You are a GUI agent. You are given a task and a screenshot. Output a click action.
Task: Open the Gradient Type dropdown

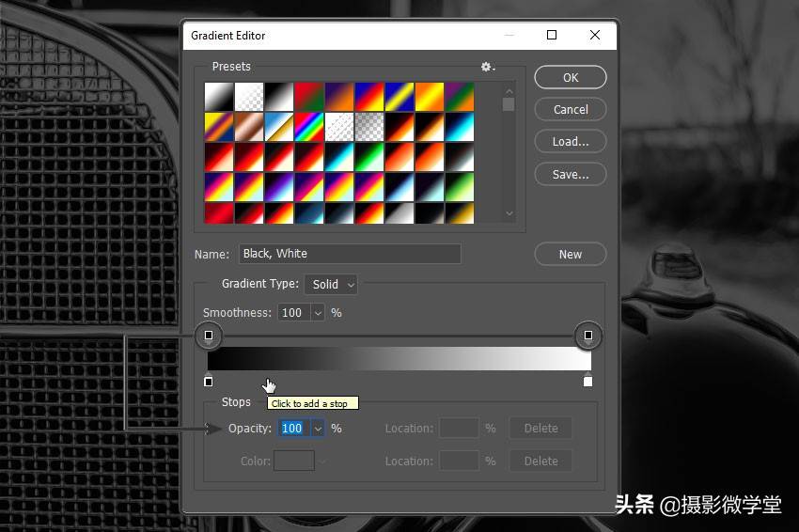(331, 285)
